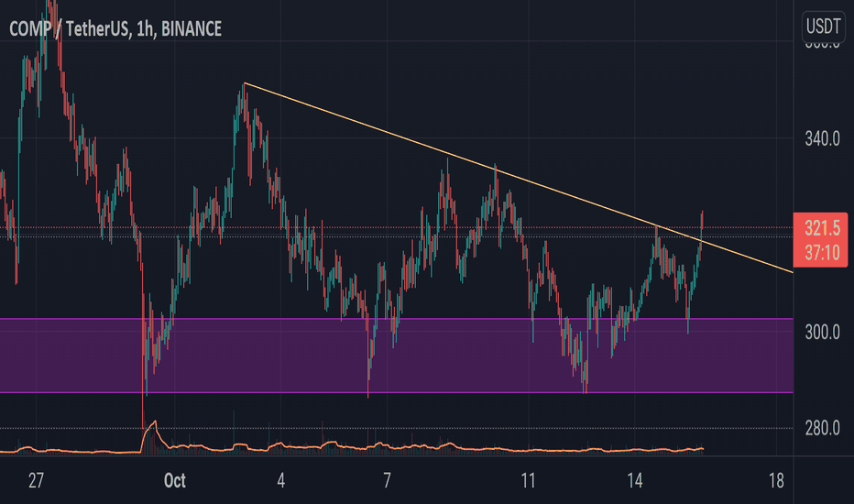854x504 pixels.
Task: Select the purple support zone rectangle
Action: tap(397, 356)
